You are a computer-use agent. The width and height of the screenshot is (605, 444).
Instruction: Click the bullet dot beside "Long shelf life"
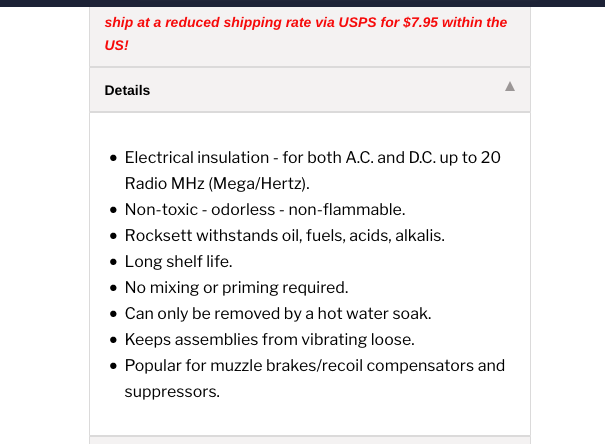coord(113,262)
